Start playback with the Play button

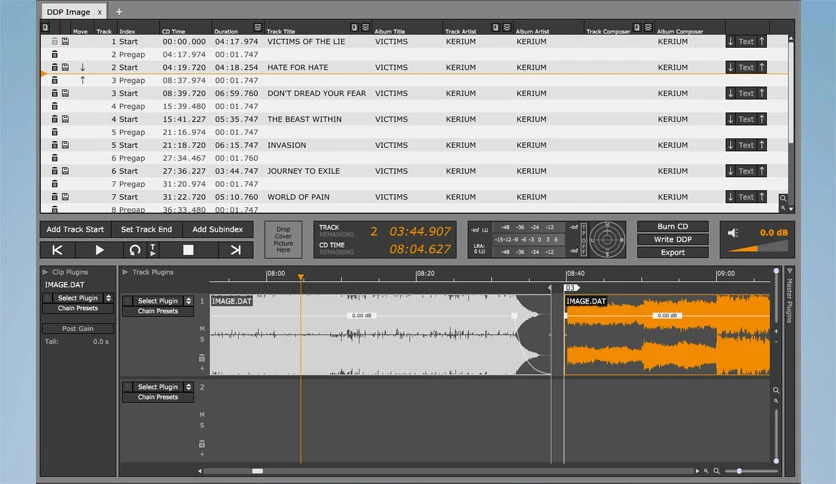(x=99, y=250)
